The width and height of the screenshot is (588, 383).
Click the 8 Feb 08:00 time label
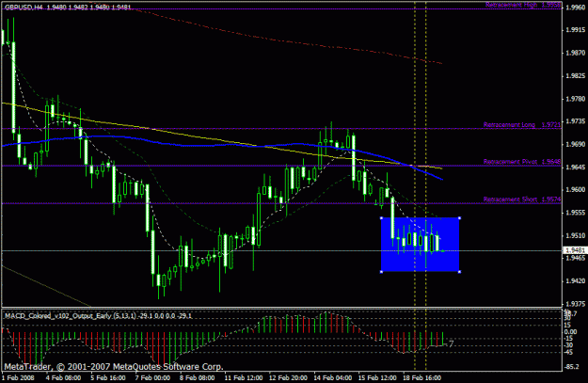click(198, 377)
